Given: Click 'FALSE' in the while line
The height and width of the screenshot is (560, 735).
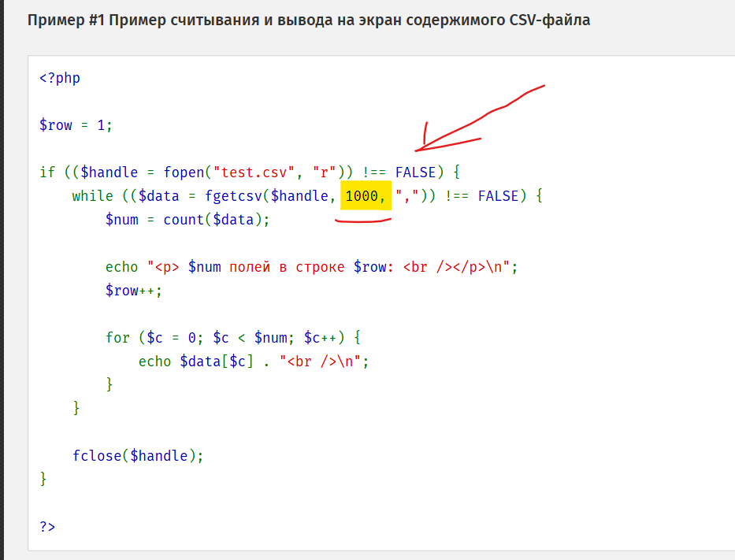Looking at the screenshot, I should [499, 196].
